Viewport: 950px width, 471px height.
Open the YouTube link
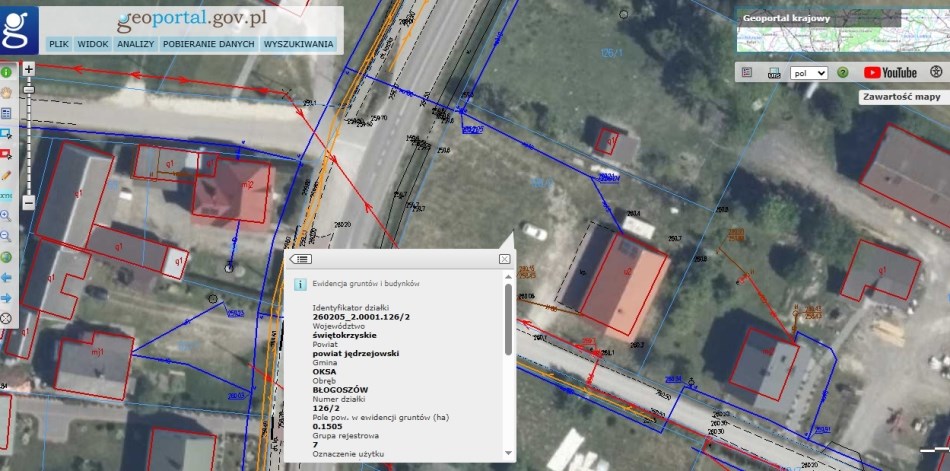pyautogui.click(x=890, y=73)
